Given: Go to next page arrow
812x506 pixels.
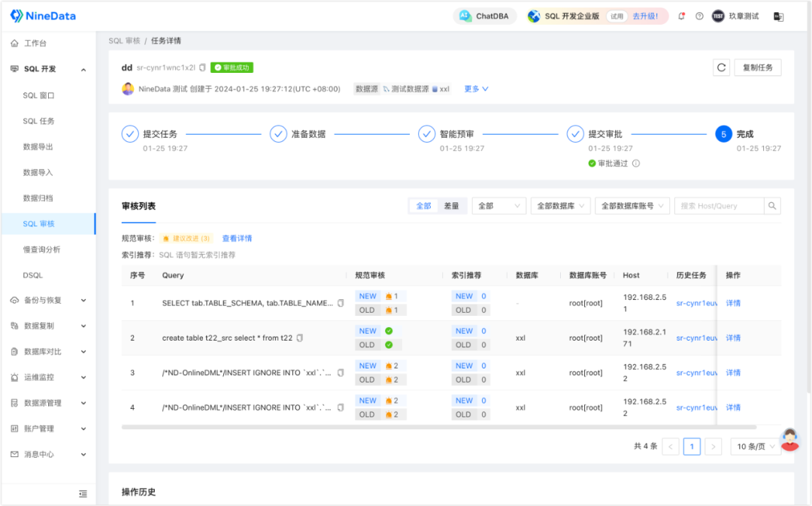Looking at the screenshot, I should click(714, 447).
